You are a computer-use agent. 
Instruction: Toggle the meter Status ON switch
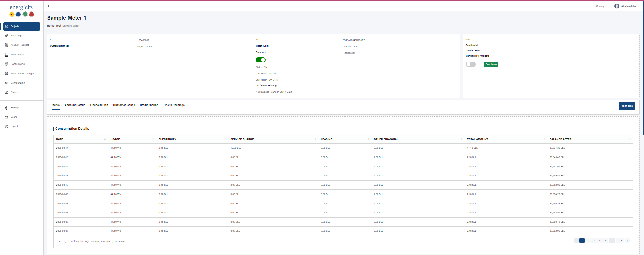[x=261, y=60]
